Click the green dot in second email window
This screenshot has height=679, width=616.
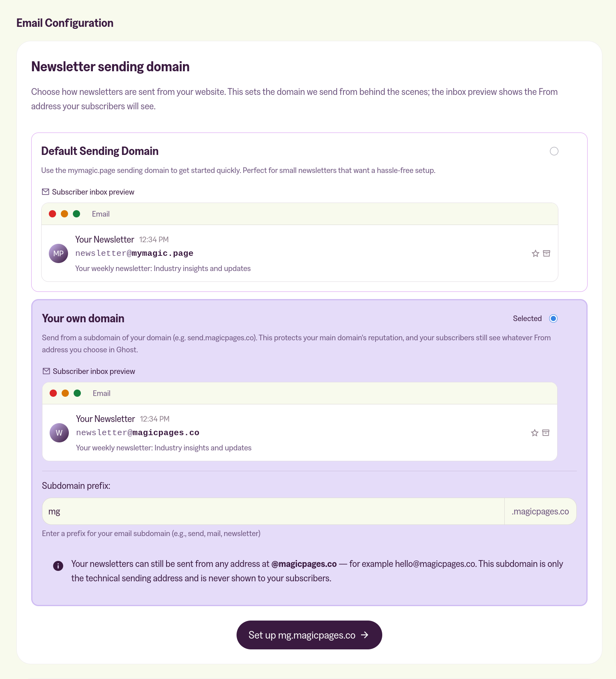77,393
